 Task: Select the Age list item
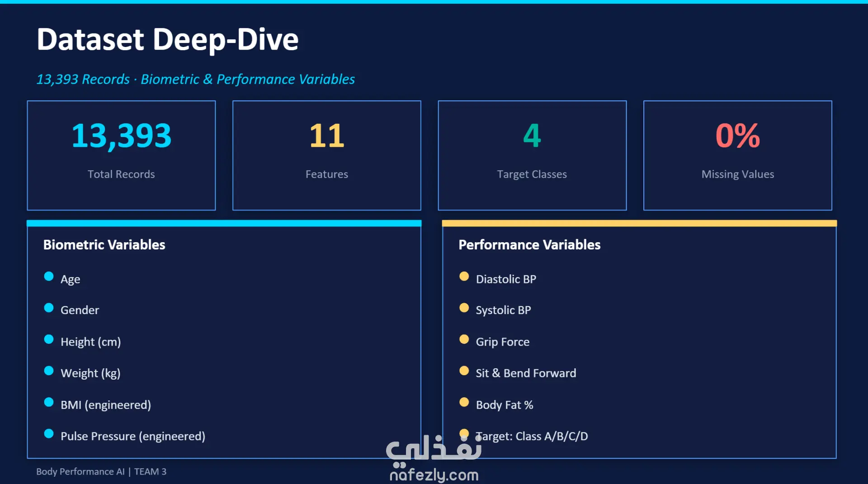pyautogui.click(x=70, y=279)
